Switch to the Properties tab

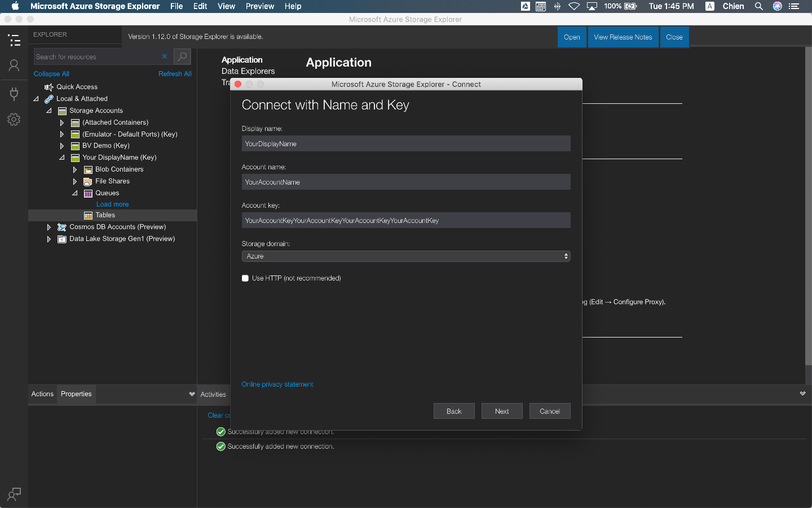(76, 394)
